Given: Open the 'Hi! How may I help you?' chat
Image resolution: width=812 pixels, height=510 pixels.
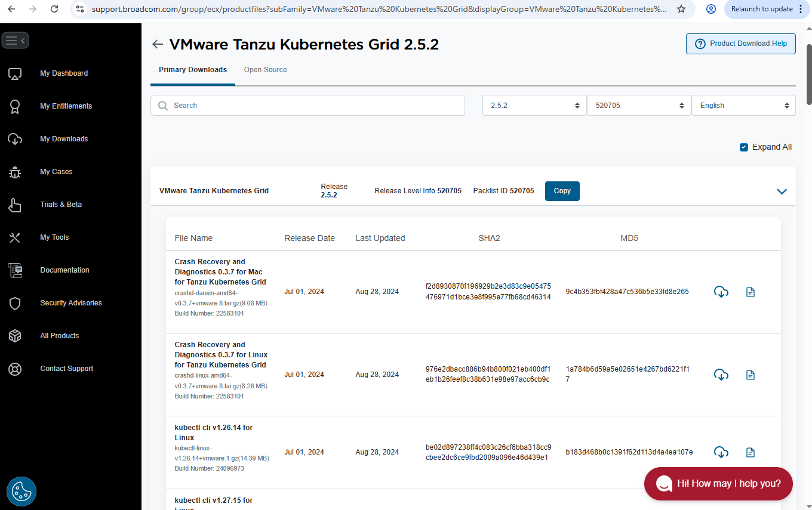Looking at the screenshot, I should pyautogui.click(x=718, y=484).
